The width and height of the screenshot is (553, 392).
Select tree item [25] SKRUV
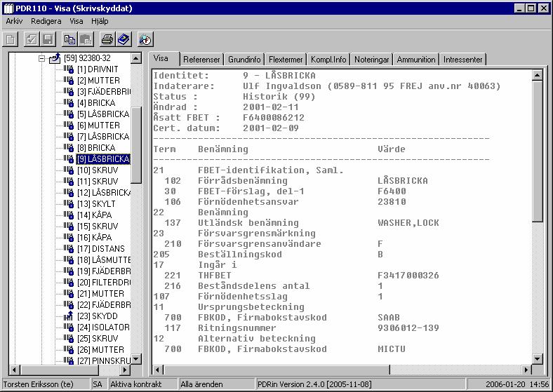click(98, 339)
